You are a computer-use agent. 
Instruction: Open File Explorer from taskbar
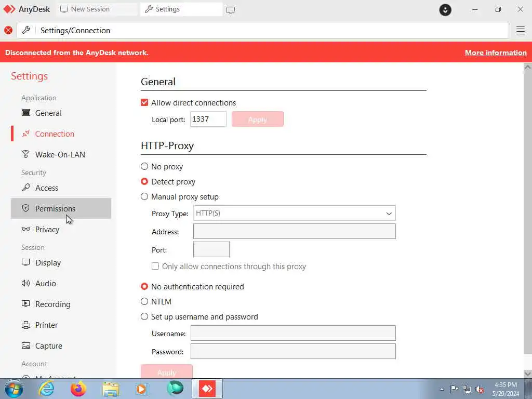tap(111, 390)
